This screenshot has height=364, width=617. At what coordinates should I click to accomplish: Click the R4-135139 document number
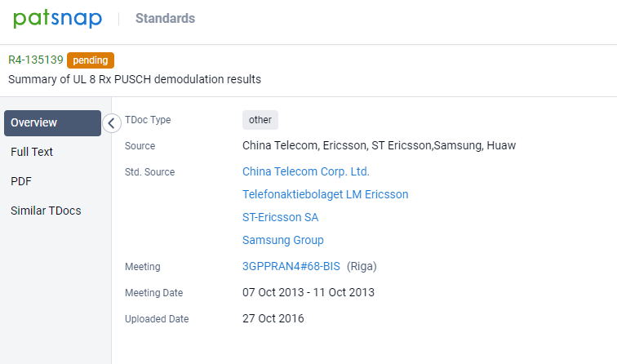pyautogui.click(x=35, y=60)
